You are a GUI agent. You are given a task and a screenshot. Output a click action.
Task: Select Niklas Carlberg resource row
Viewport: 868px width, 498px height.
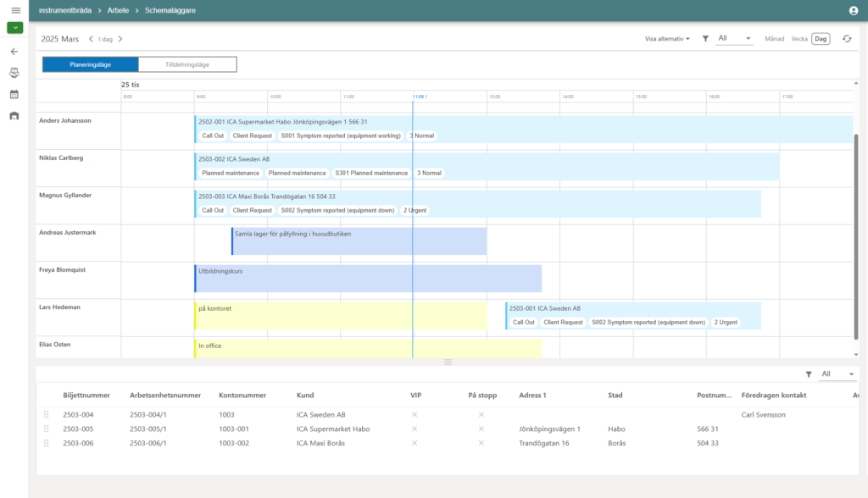pos(79,169)
